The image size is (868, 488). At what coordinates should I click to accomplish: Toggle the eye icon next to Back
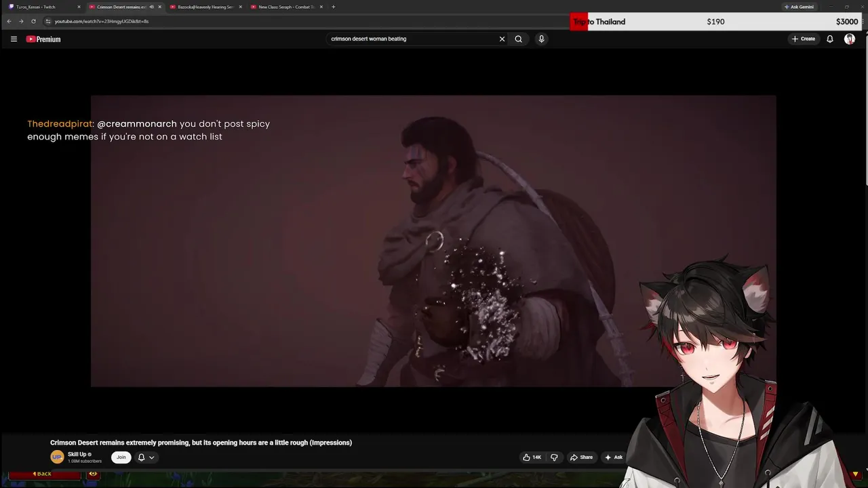pos(93,474)
